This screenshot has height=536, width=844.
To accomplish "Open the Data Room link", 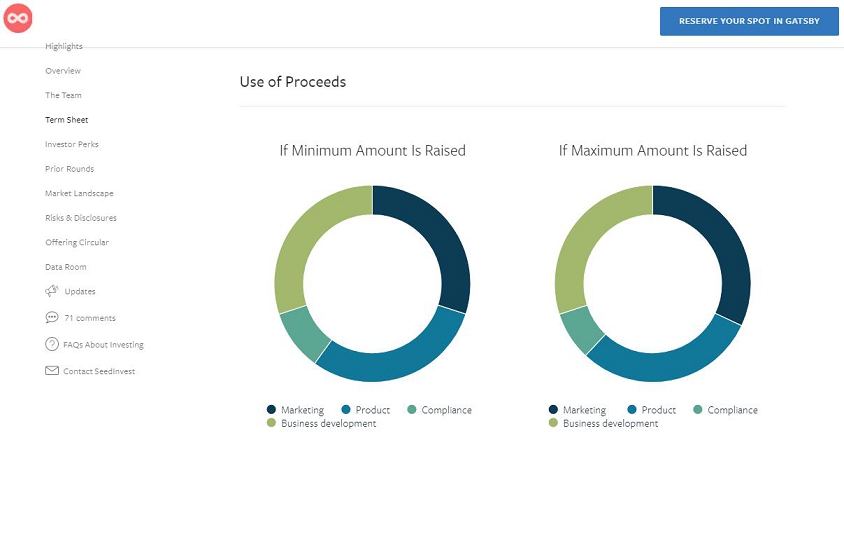I will [66, 267].
